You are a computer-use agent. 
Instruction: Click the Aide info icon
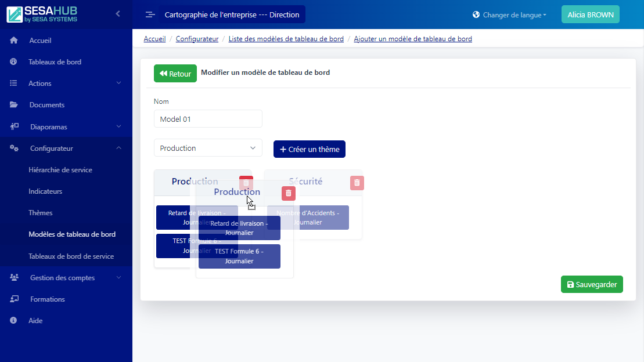click(x=14, y=321)
